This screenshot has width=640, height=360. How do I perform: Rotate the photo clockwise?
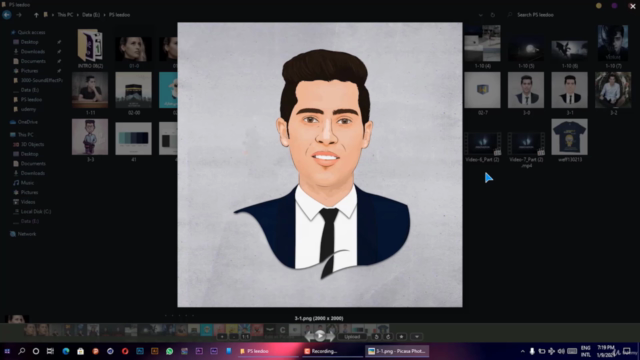(x=388, y=337)
